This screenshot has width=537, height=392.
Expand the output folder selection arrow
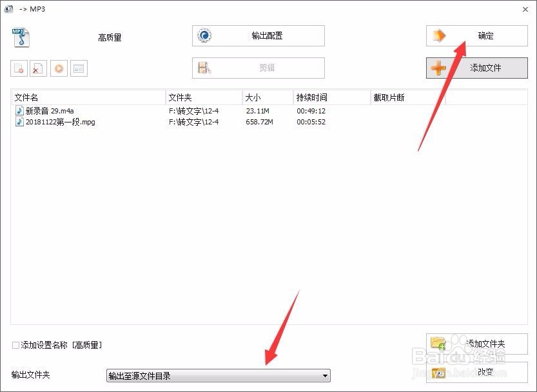coord(324,375)
